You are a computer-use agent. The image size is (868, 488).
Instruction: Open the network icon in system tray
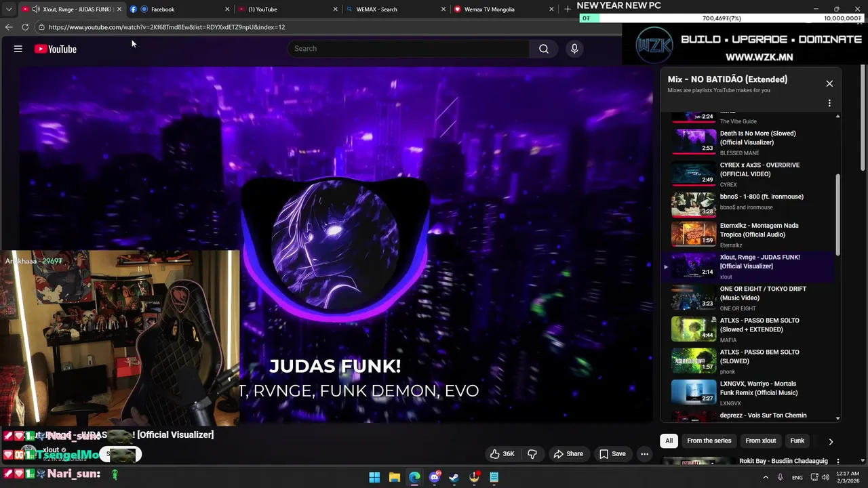click(x=814, y=477)
